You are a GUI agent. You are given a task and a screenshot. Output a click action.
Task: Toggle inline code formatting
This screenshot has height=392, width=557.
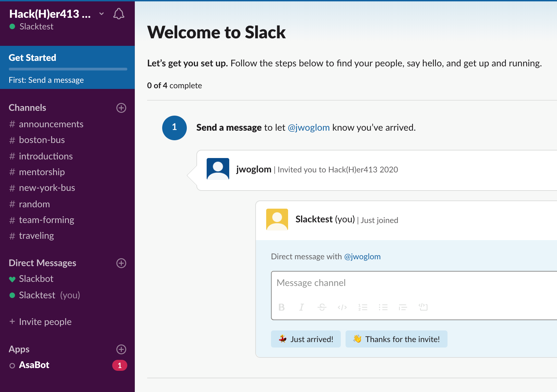click(342, 307)
